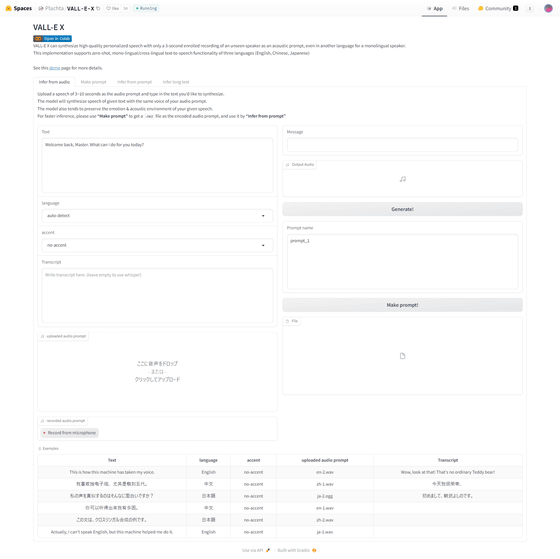This screenshot has height=559, width=560.
Task: Open the Community tab
Action: click(x=498, y=9)
